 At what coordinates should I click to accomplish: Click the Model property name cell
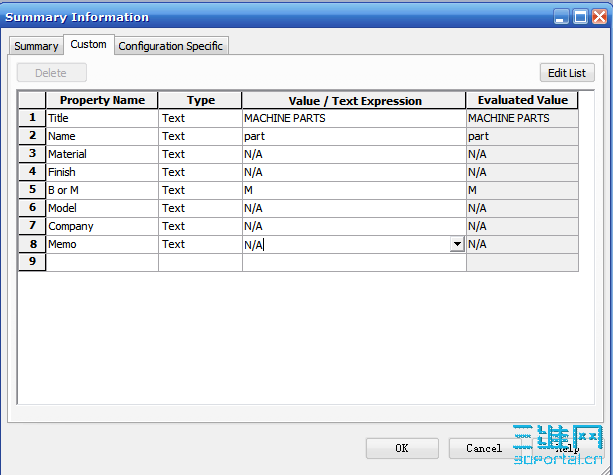click(102, 208)
